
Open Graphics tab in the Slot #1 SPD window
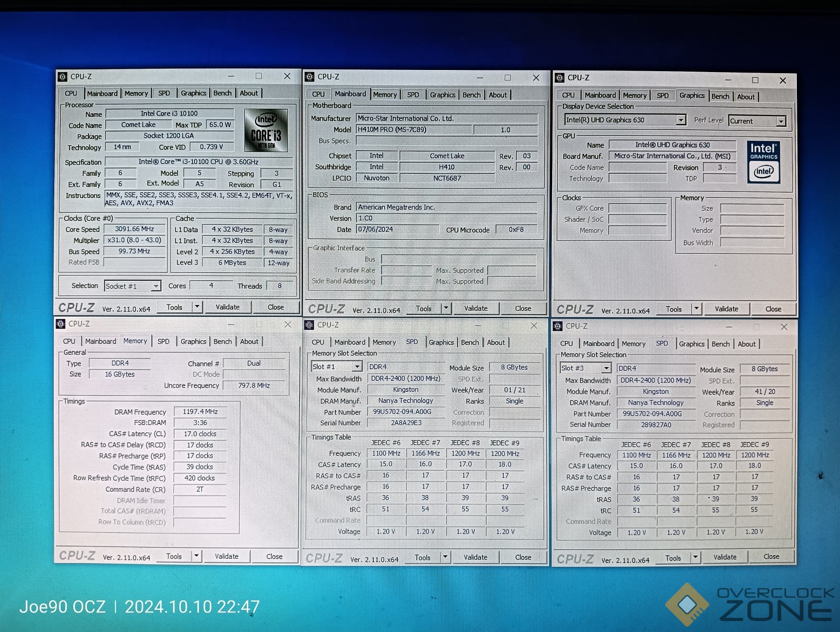pyautogui.click(x=441, y=342)
